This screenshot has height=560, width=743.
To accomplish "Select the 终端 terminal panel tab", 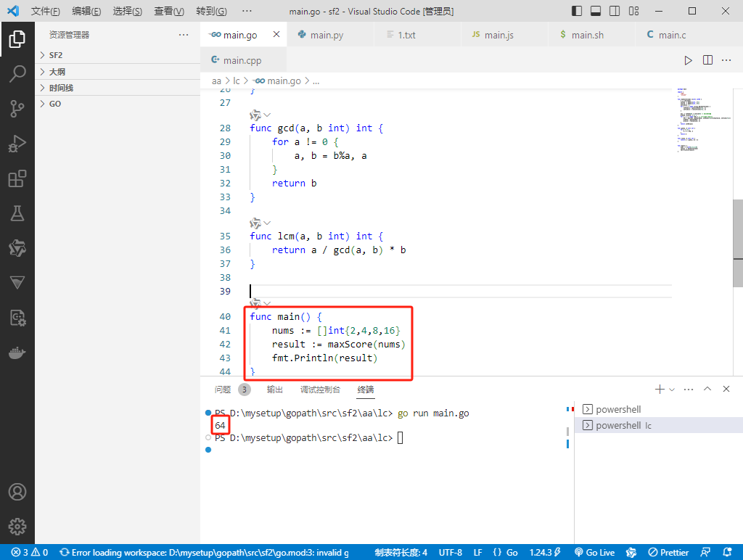I will [x=366, y=390].
